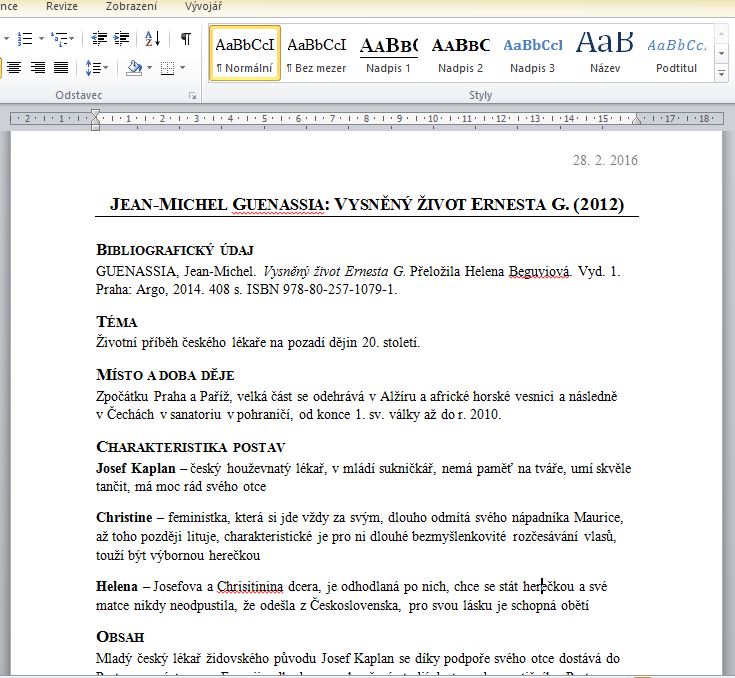
Task: Click the heading Obsah
Action: coord(120,637)
